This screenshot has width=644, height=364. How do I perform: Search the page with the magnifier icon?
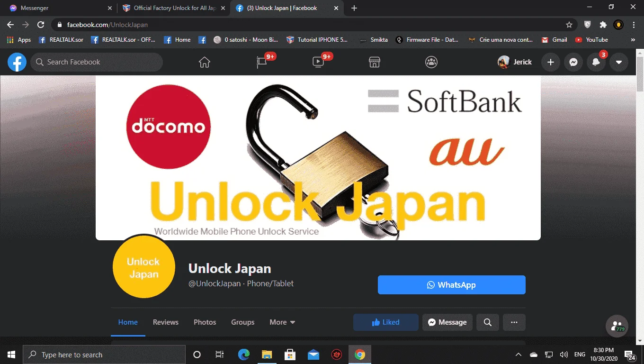[x=488, y=322]
